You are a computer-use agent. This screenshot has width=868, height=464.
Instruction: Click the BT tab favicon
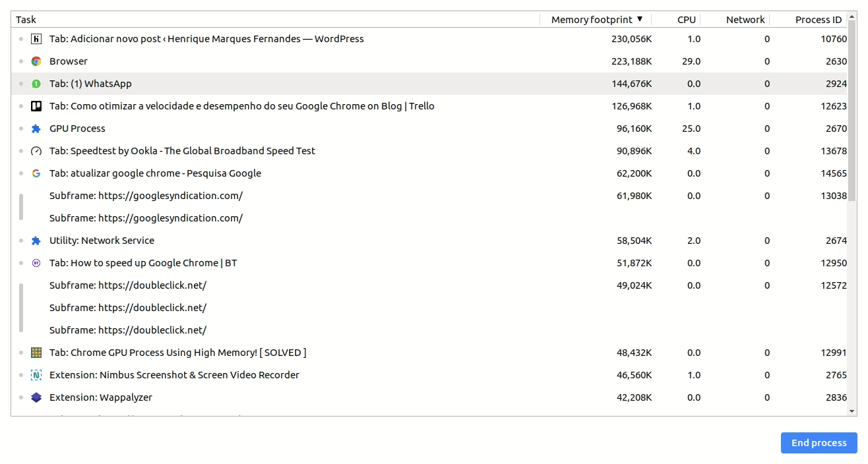pyautogui.click(x=36, y=263)
